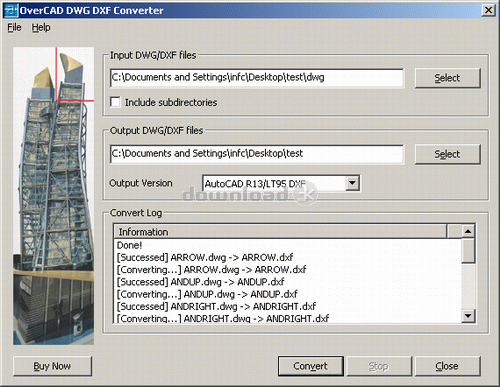Click the convert log scroll up arrow
Screen dimensions: 500x387
468,231
